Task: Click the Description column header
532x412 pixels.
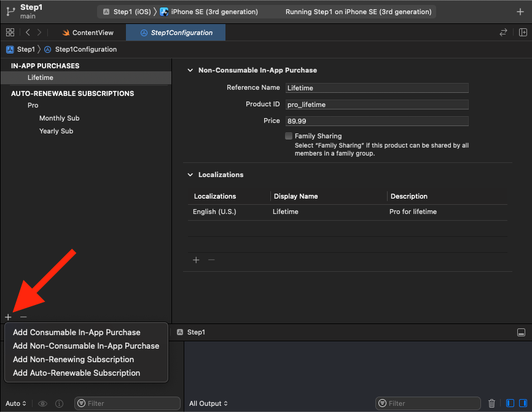Action: (x=409, y=196)
